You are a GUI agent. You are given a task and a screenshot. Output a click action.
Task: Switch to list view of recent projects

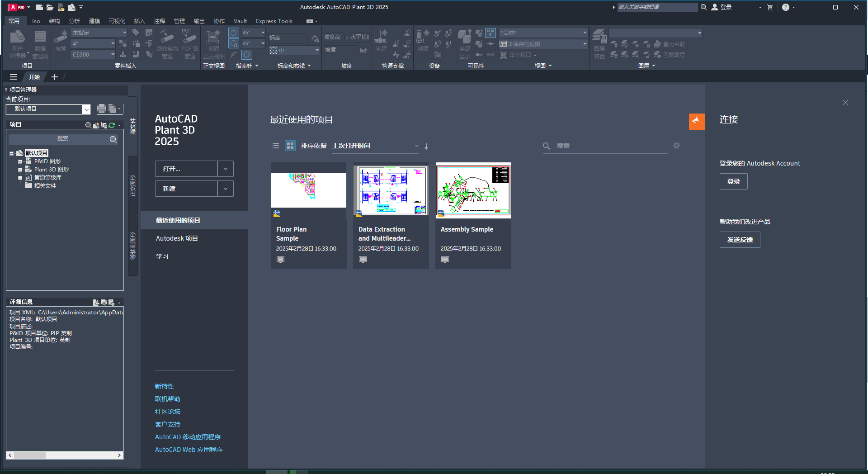[x=276, y=146]
